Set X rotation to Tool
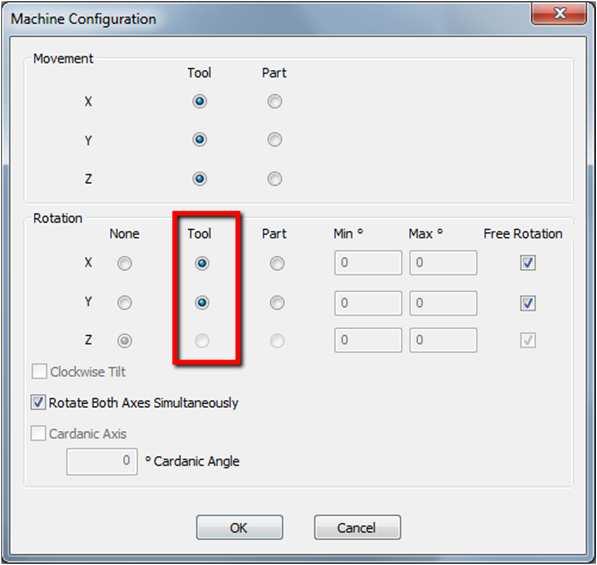 pos(202,263)
